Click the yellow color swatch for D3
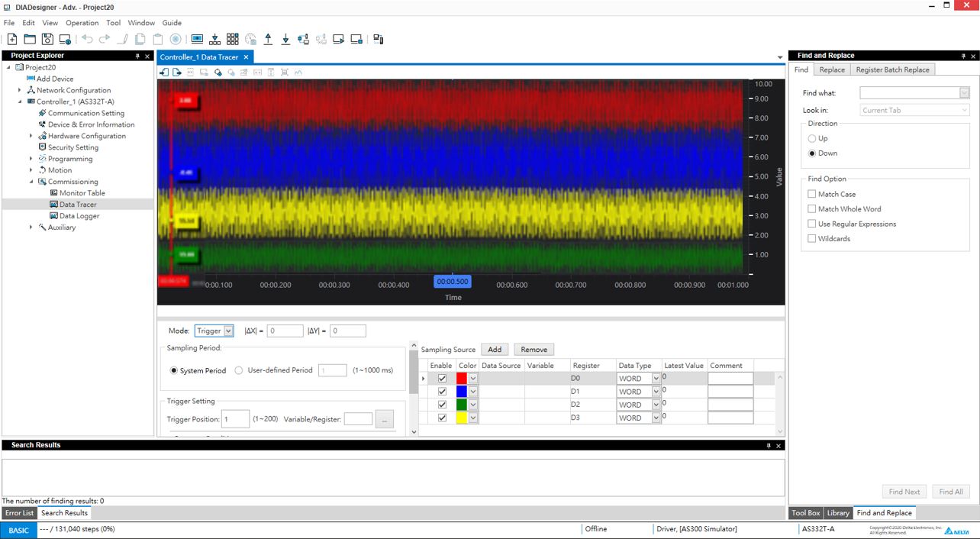Image resolution: width=980 pixels, height=539 pixels. point(461,418)
